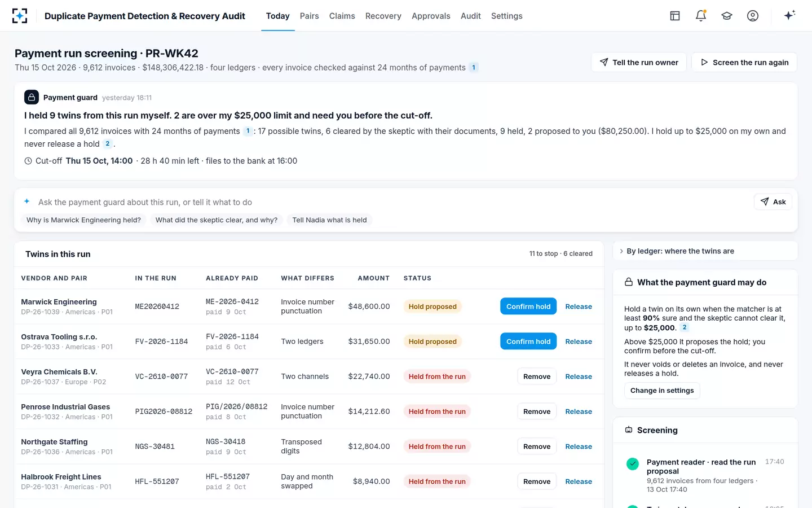This screenshot has width=812, height=508.
Task: Click the 'Hold proposed' status for Ostrava Tooling
Action: tap(433, 341)
